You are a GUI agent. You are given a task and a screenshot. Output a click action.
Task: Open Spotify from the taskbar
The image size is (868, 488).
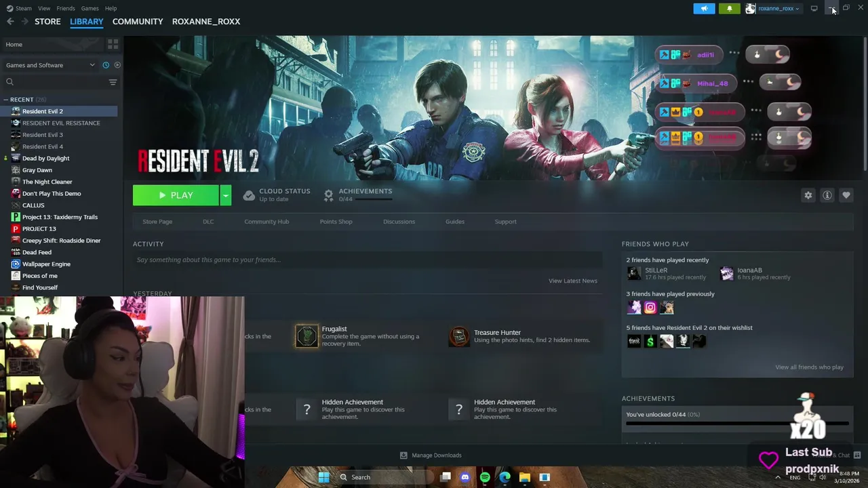coord(485,477)
